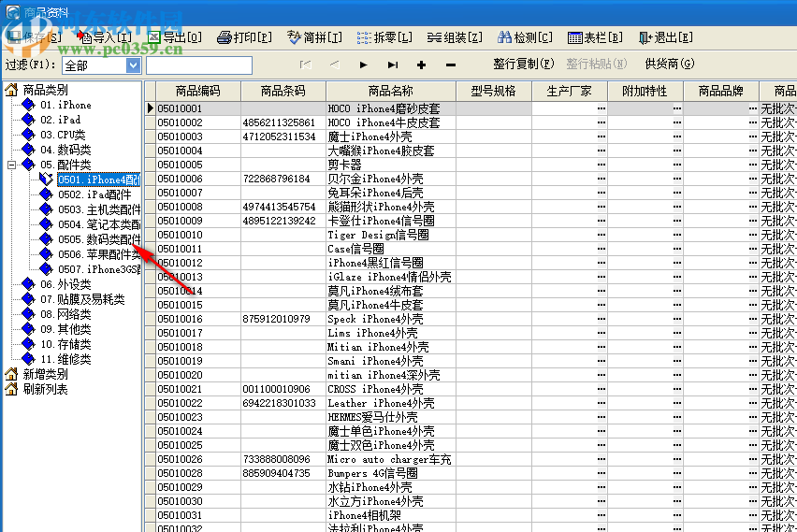Click the 商品编码 column header
Image resolution: width=797 pixels, height=532 pixels.
[198, 91]
